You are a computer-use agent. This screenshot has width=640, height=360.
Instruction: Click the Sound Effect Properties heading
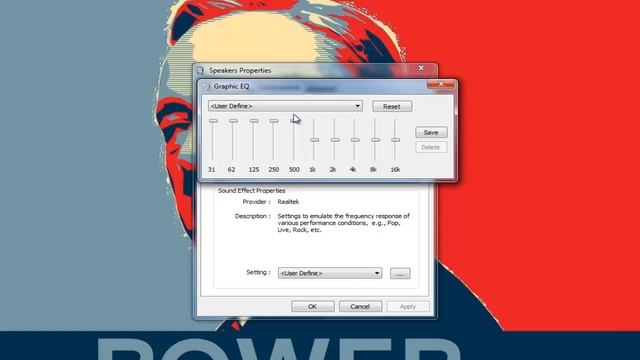251,191
